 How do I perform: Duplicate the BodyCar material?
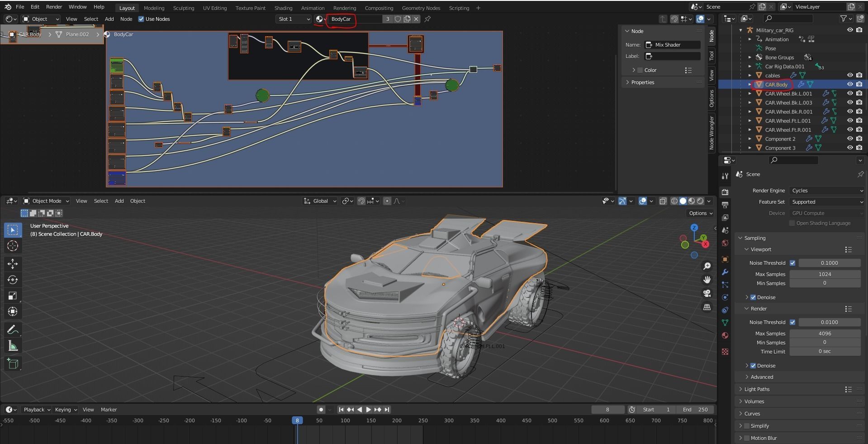tap(407, 19)
